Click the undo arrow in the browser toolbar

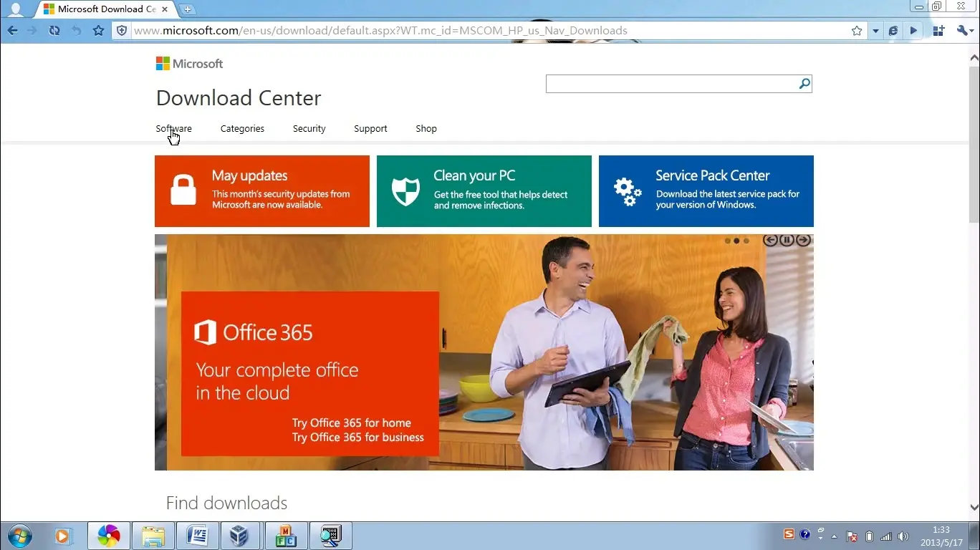76,31
